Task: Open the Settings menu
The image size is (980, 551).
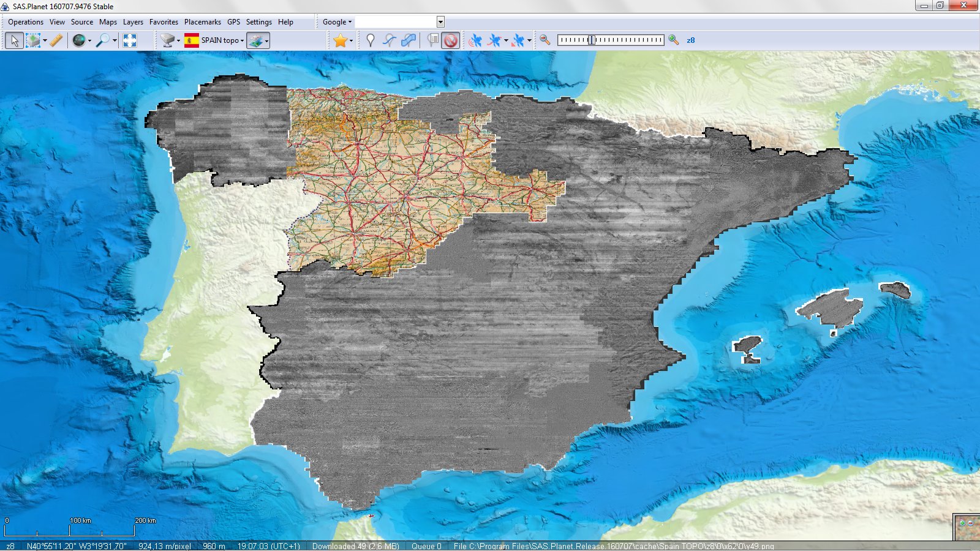Action: pos(259,22)
